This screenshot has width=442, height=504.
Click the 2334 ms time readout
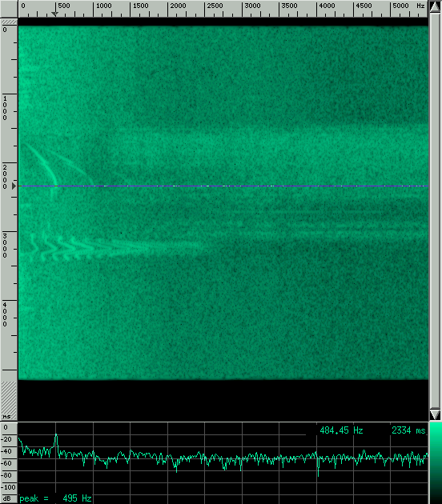click(408, 430)
